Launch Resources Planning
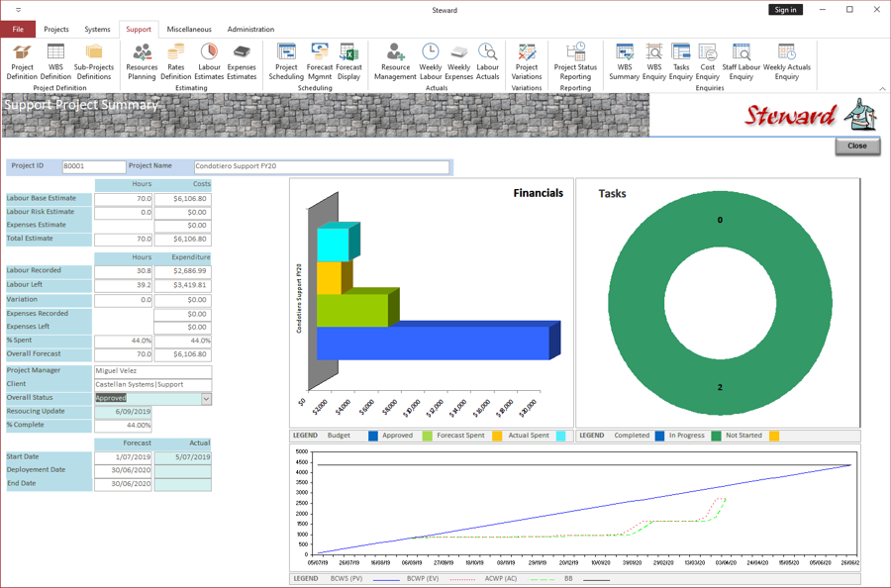 point(142,62)
